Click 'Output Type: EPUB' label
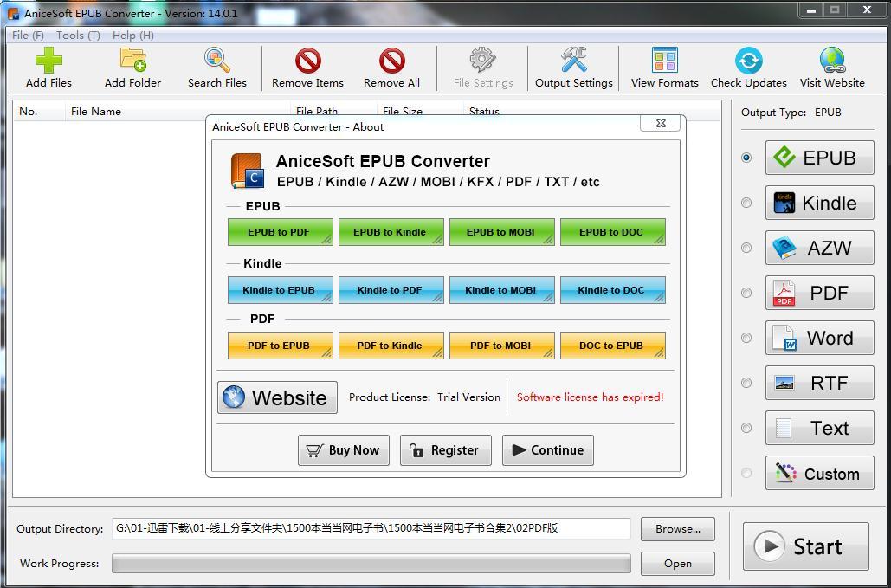Screen dimensions: 891x588 click(x=791, y=113)
